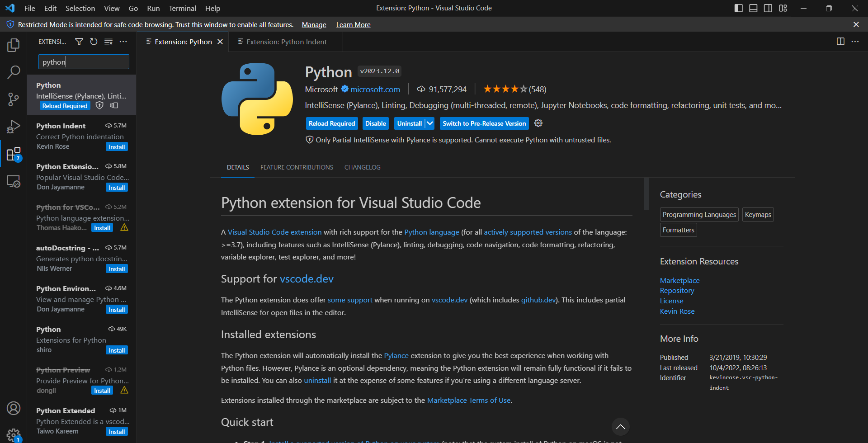
Task: Toggle the primary side bar layout icon
Action: [x=739, y=8]
